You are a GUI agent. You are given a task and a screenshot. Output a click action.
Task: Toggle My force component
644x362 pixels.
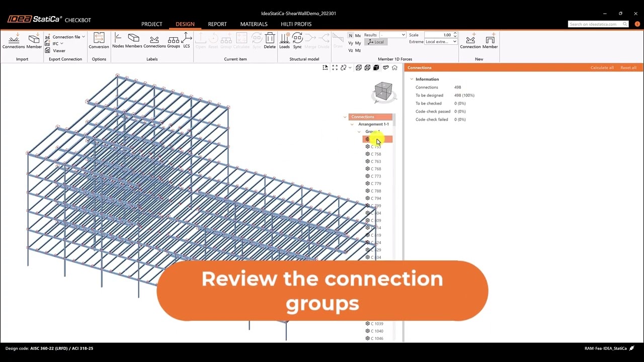tap(358, 43)
